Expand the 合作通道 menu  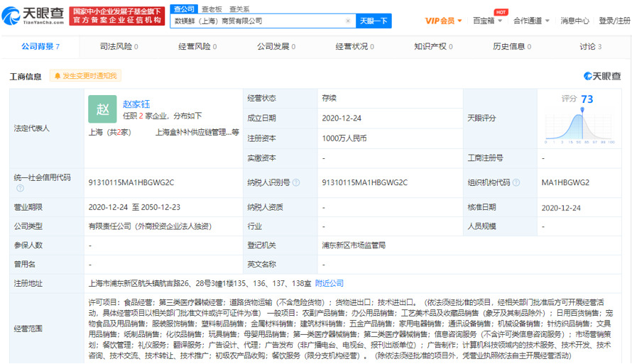tap(531, 21)
